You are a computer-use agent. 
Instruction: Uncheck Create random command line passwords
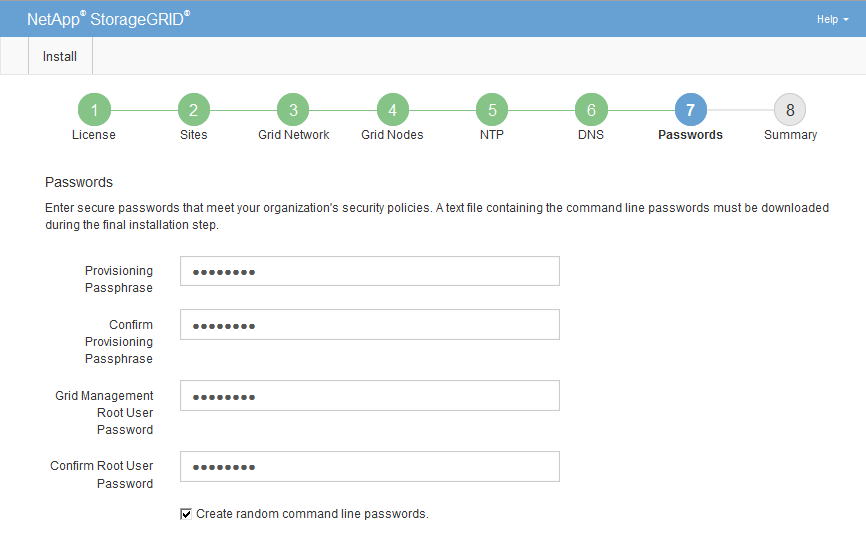(x=186, y=514)
